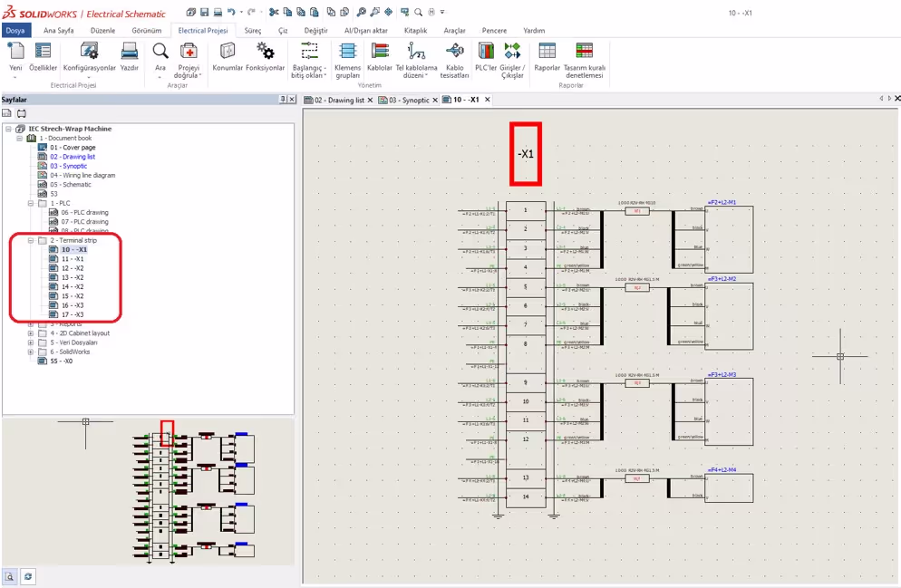Open Fonksiyonlar functions manager
Screen dimensions: 901x588
(265, 57)
